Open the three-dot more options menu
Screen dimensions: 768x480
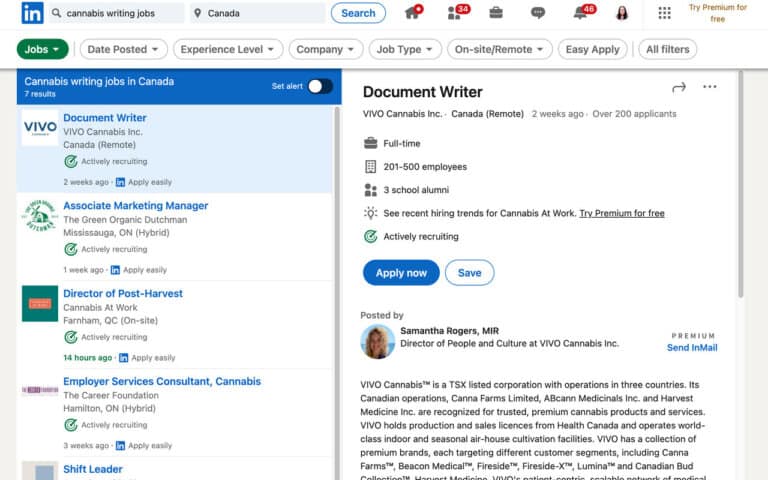(710, 87)
